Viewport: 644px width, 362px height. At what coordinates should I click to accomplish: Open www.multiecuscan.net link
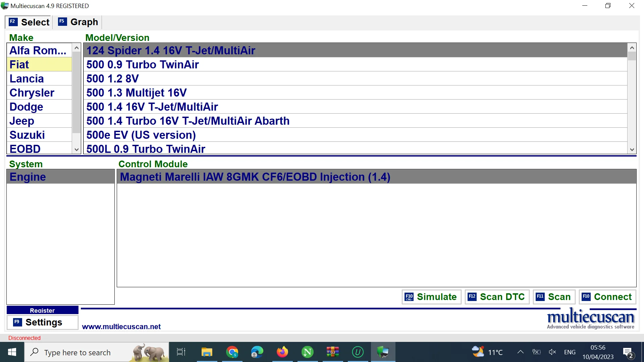click(121, 326)
